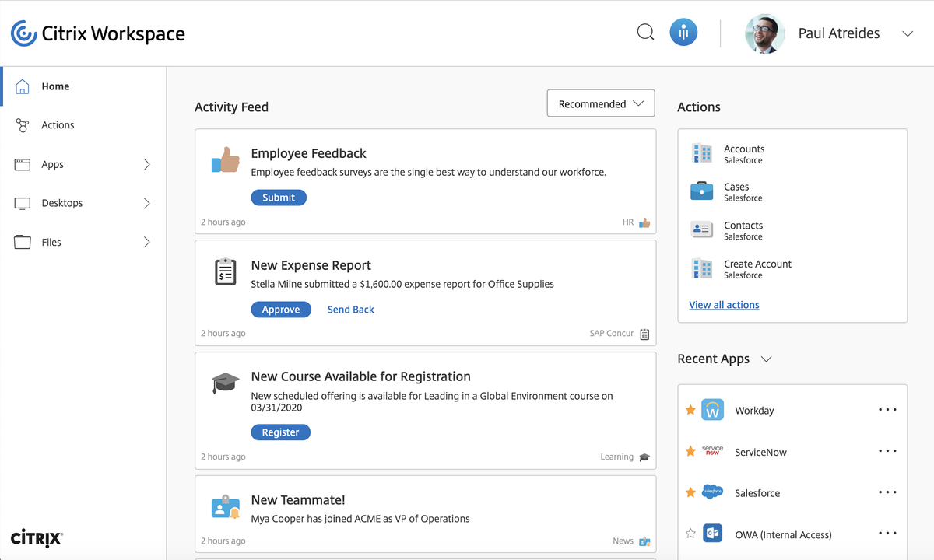
Task: Click the Accounts Salesforce building icon
Action: click(x=702, y=153)
